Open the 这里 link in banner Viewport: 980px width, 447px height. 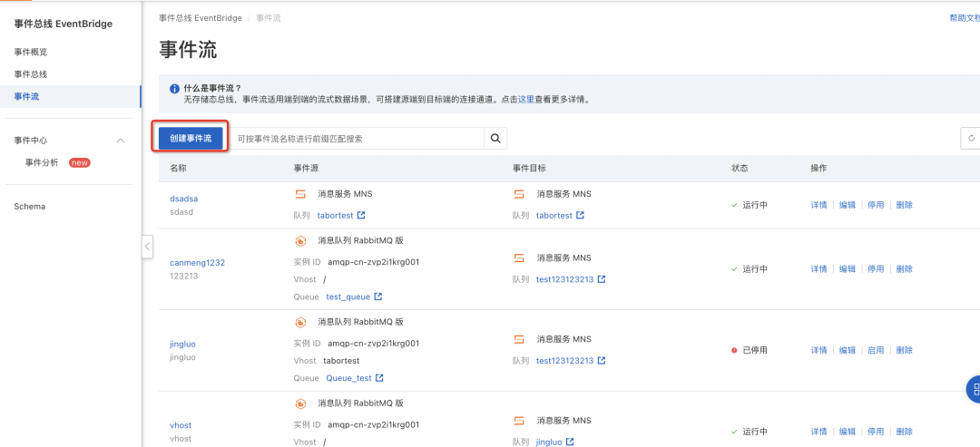click(525, 99)
